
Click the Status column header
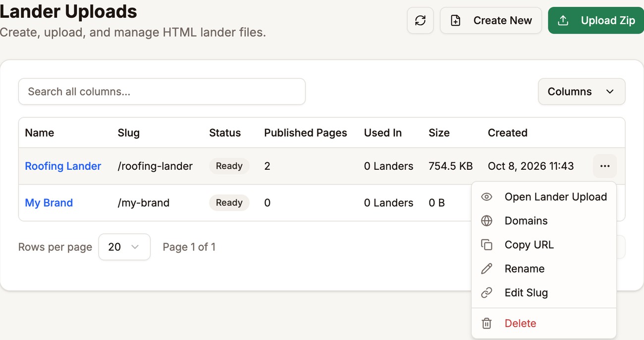(225, 133)
